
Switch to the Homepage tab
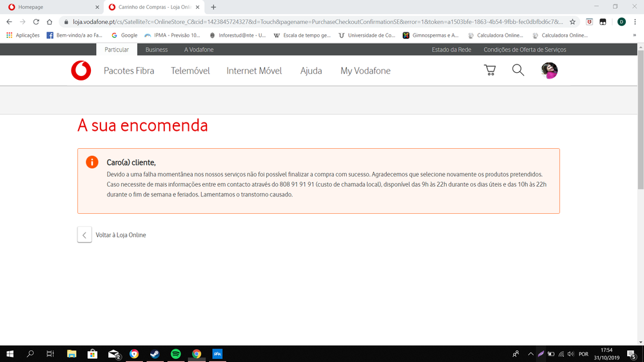[x=52, y=7]
